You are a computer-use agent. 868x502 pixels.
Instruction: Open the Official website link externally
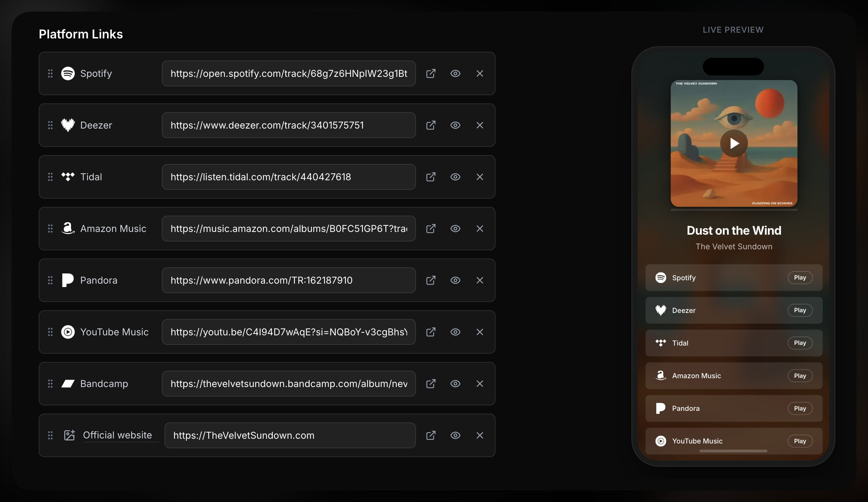click(x=431, y=435)
